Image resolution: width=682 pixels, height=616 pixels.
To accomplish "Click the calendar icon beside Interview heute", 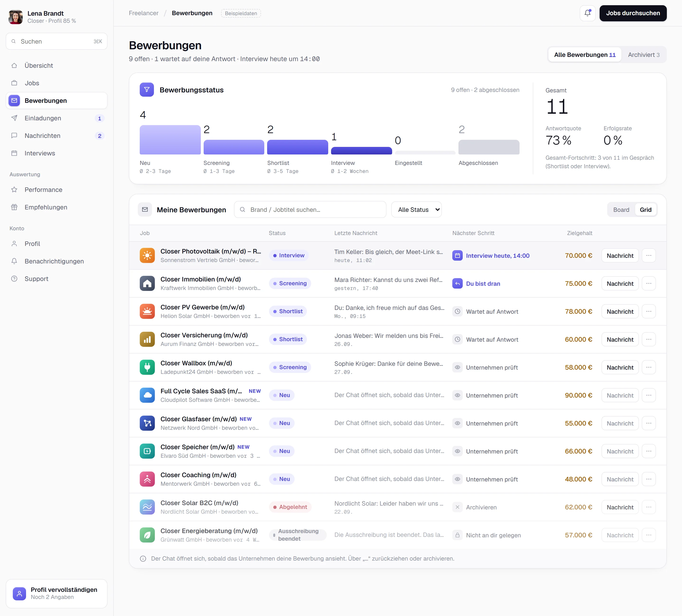I will coord(457,256).
